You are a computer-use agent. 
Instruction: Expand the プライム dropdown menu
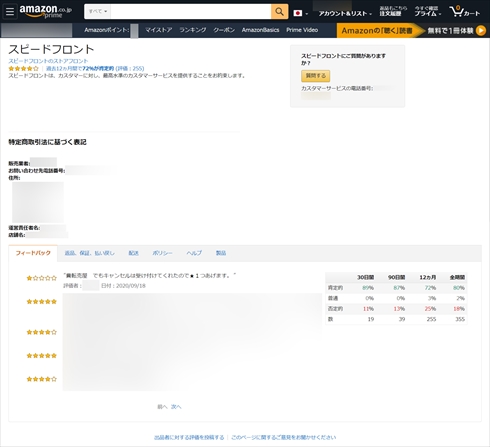[x=428, y=13]
